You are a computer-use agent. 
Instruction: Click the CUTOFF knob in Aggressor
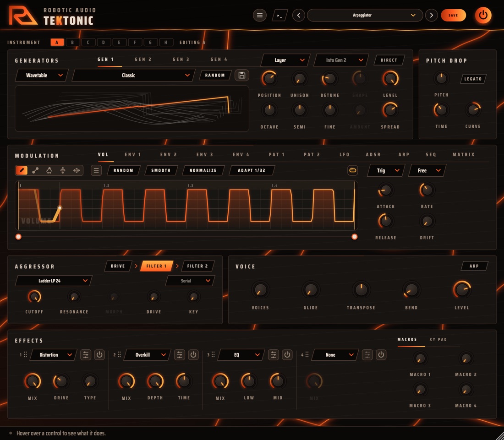[x=34, y=296]
